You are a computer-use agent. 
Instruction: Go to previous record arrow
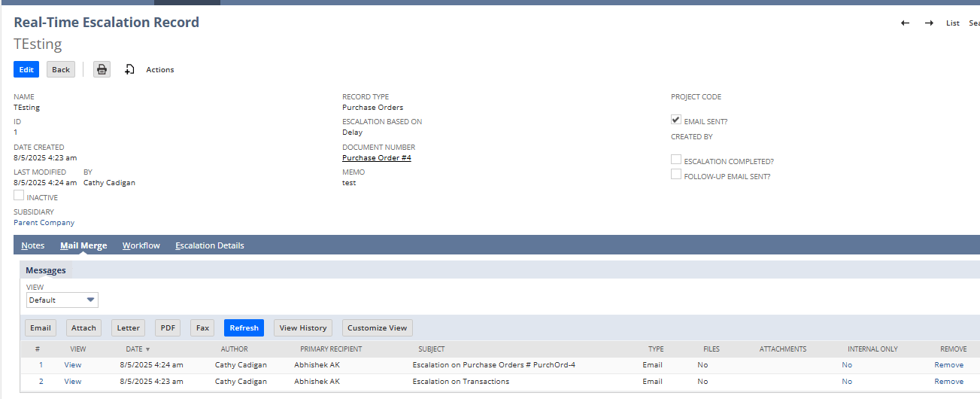pyautogui.click(x=905, y=23)
